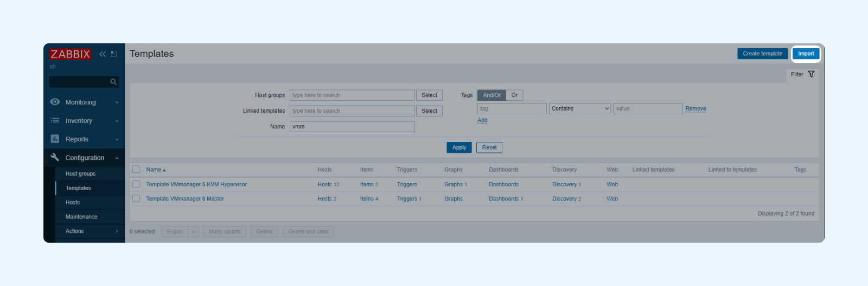
Task: Open Template VMmanager 6 KVM Hypervisor link
Action: 196,185
